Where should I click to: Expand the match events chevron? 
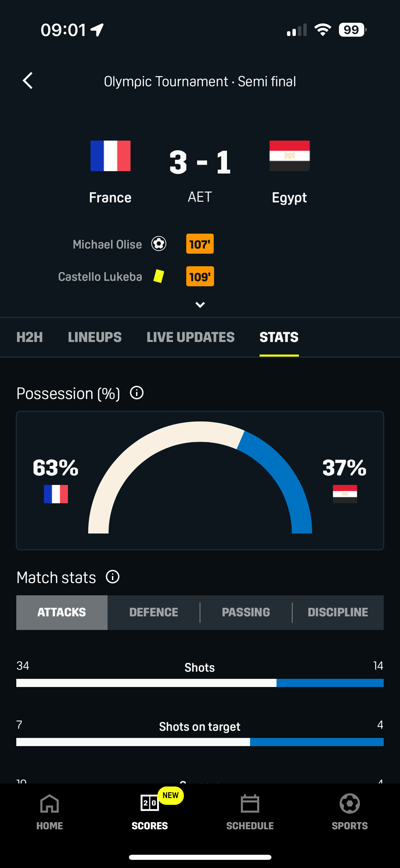pos(200,305)
